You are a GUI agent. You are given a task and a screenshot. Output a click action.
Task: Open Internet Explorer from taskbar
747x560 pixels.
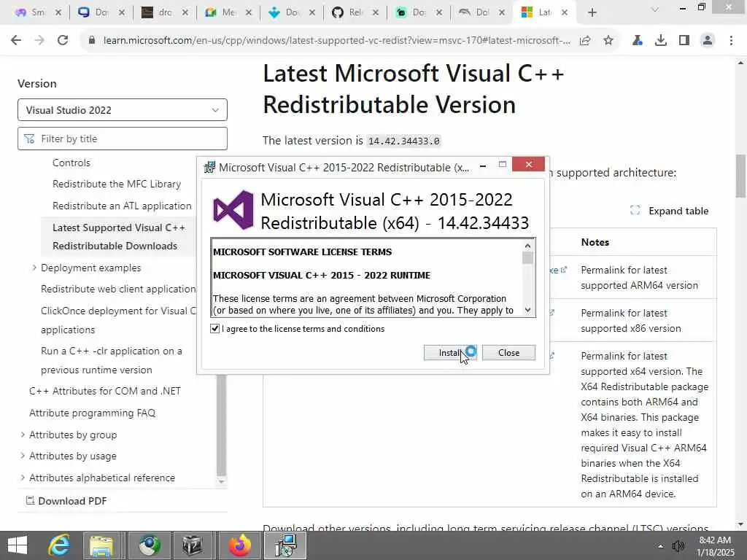click(59, 545)
